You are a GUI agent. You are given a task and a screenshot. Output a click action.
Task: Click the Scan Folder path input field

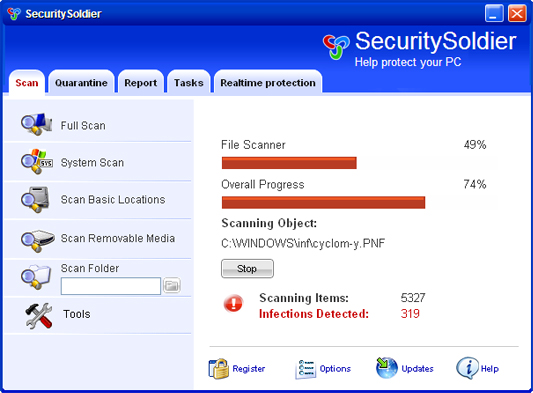111,286
